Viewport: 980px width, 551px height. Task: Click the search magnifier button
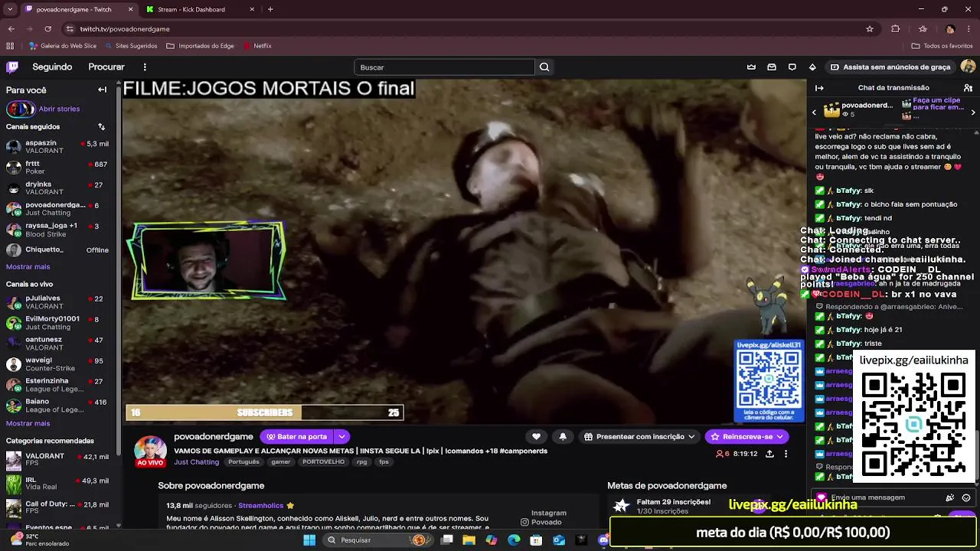[544, 67]
